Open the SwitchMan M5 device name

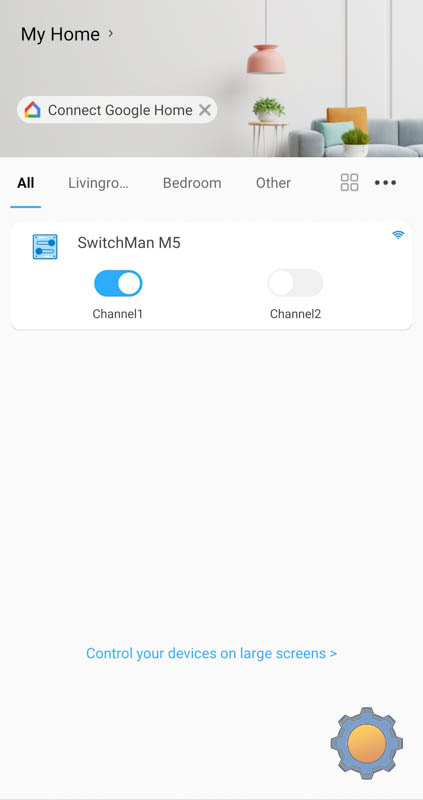(129, 243)
